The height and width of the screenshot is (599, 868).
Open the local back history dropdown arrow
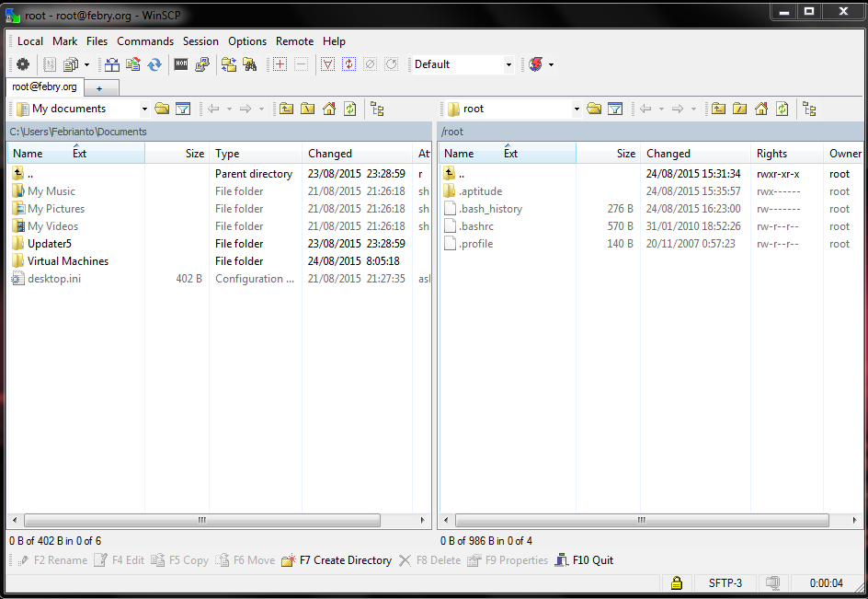click(x=229, y=109)
